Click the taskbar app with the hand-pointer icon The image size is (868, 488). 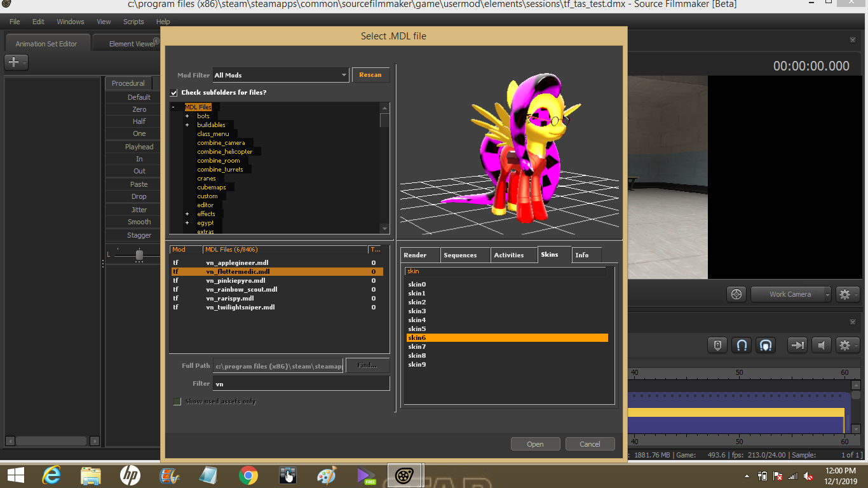coord(288,475)
